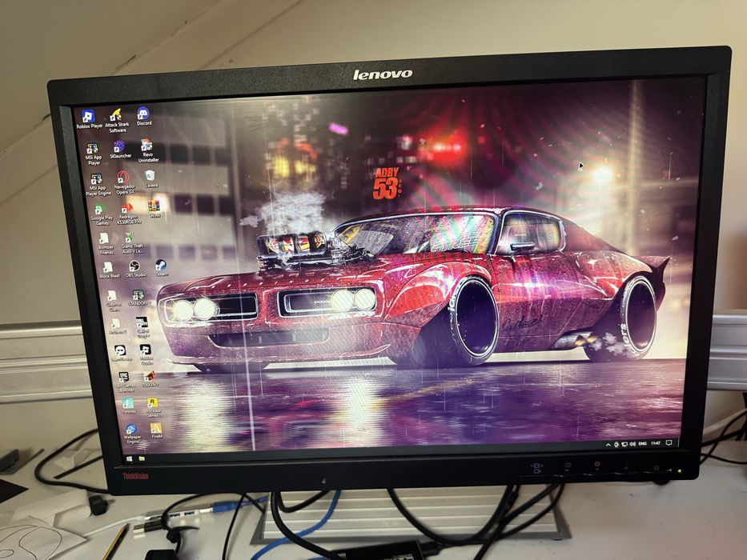Select the WinRAR icon
The image size is (747, 560).
tap(154, 209)
